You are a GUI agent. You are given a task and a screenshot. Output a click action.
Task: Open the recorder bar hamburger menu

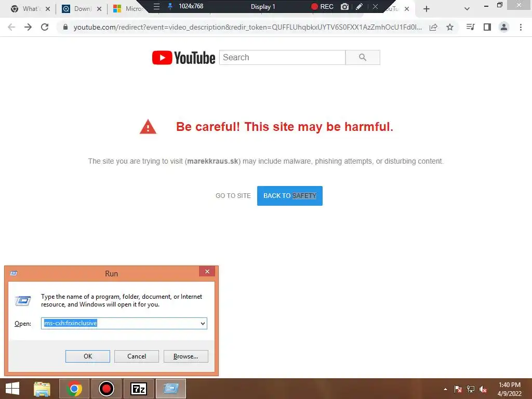pos(156,6)
